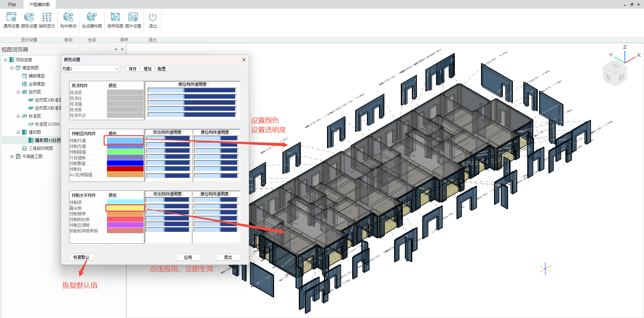Viewport: 644px width, 318px height.
Task: Open the 通用设置 general settings tool
Action: [11, 20]
